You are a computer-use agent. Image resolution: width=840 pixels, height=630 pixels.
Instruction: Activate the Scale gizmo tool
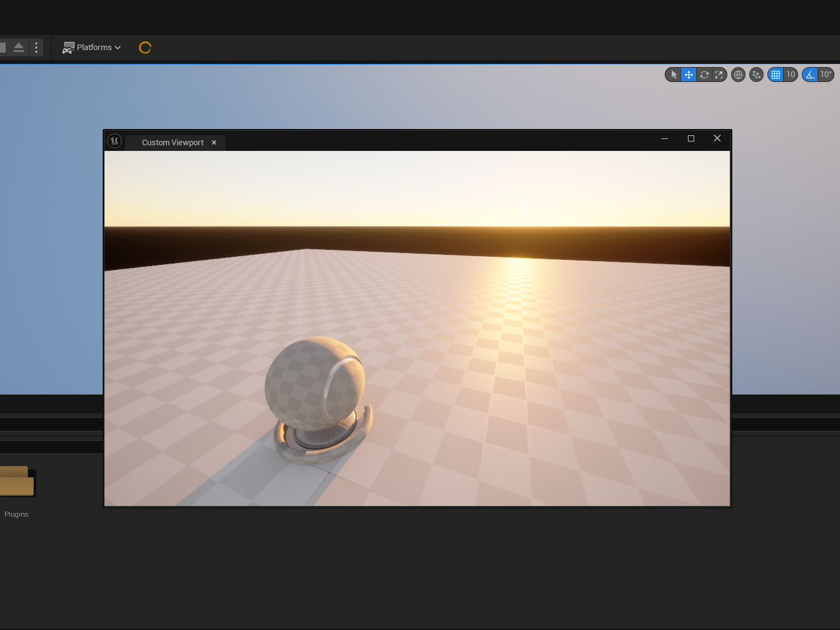click(719, 75)
